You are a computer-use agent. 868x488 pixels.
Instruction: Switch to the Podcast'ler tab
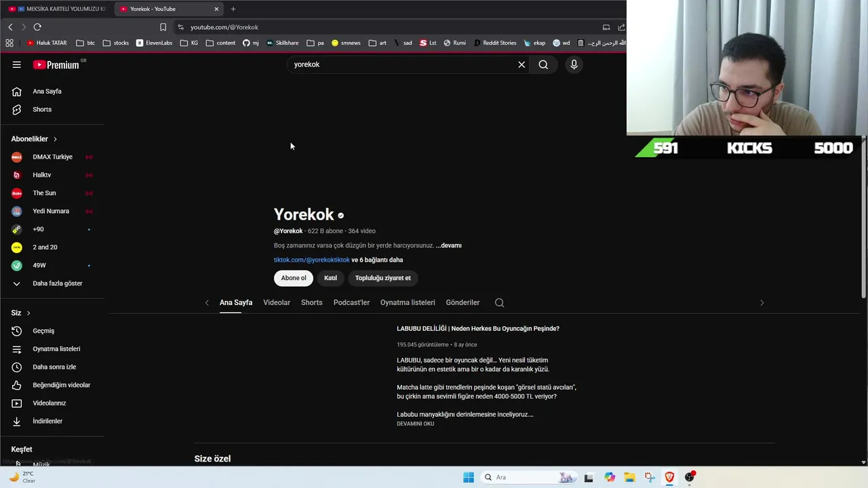coord(351,302)
